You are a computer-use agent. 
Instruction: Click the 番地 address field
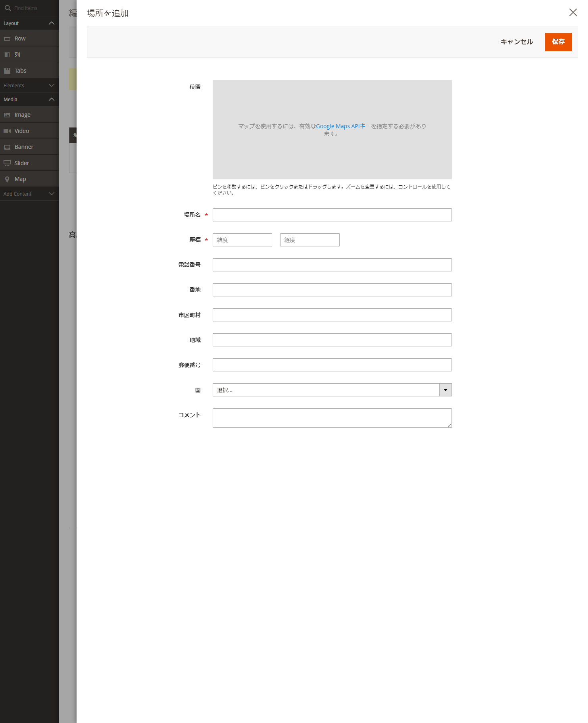(x=332, y=290)
